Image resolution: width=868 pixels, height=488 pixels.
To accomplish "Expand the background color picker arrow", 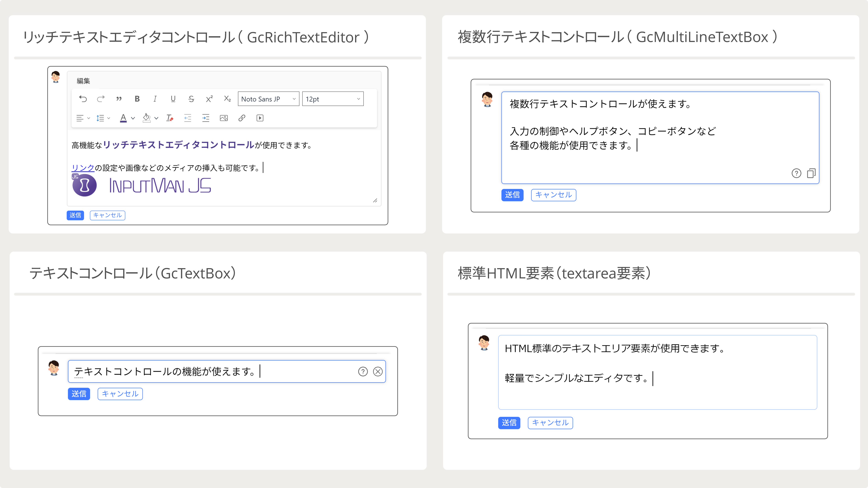I will coord(156,118).
